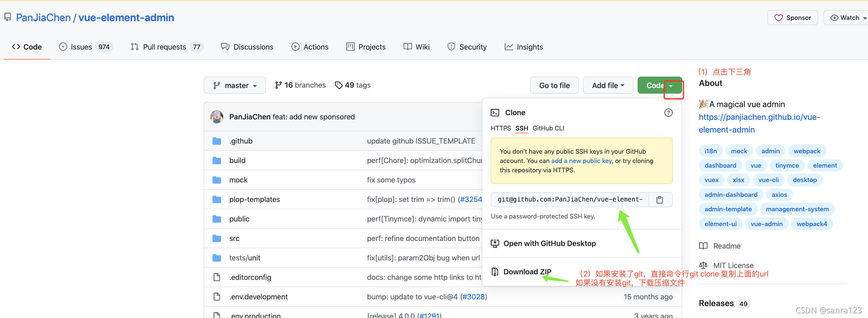The image size is (868, 318).
Task: Click the webpack4 topic tag
Action: [812, 224]
